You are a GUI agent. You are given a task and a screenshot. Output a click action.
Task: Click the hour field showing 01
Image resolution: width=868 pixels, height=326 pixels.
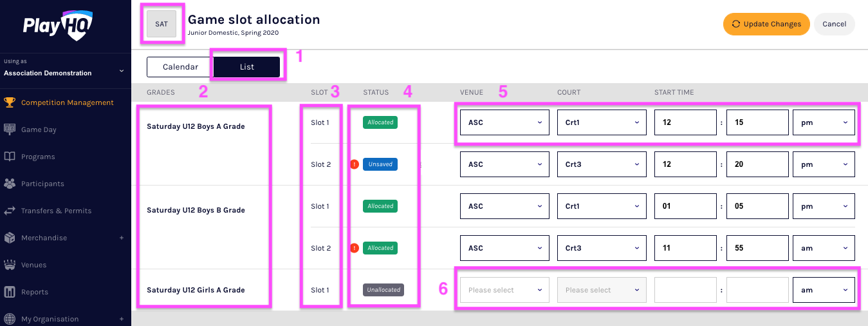[x=685, y=206]
